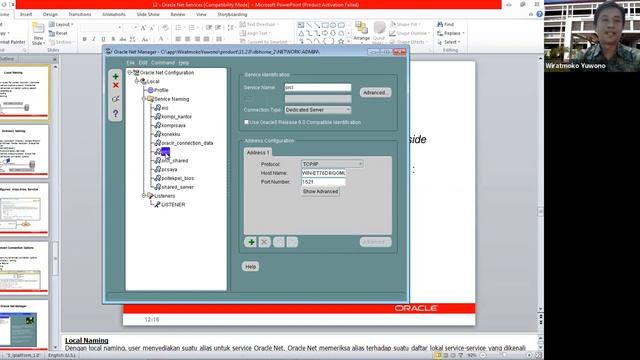The width and height of the screenshot is (640, 360).
Task: Switch to the Insert ribbon tab
Action: point(26,14)
